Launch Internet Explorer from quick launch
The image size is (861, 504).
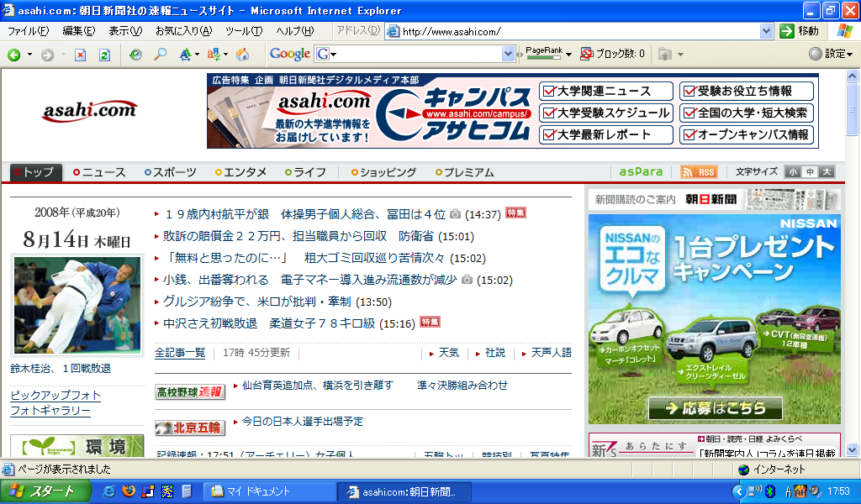click(108, 491)
